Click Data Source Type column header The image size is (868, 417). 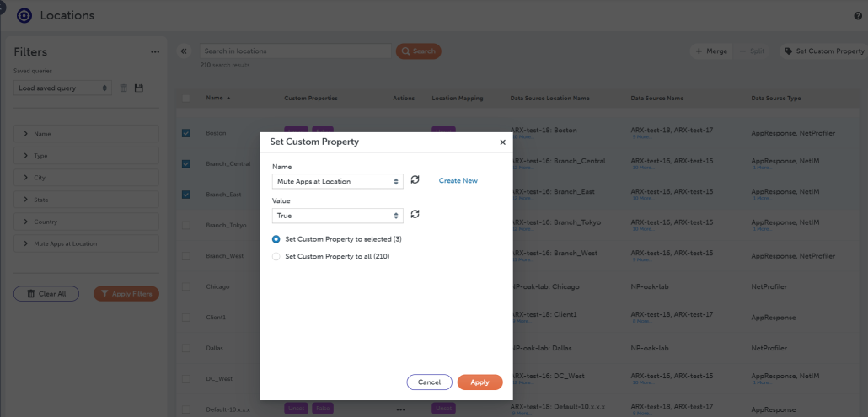775,98
